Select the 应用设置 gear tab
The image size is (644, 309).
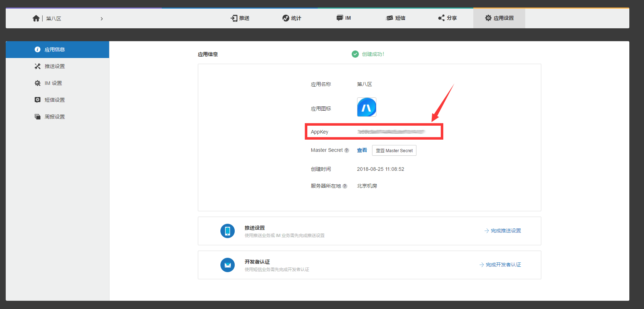coord(499,18)
